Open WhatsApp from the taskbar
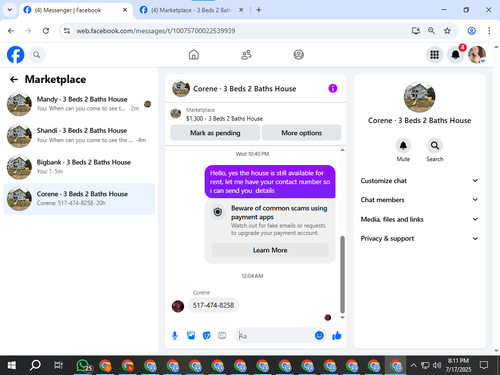Viewport: 500px width, 375px height. 83,365
